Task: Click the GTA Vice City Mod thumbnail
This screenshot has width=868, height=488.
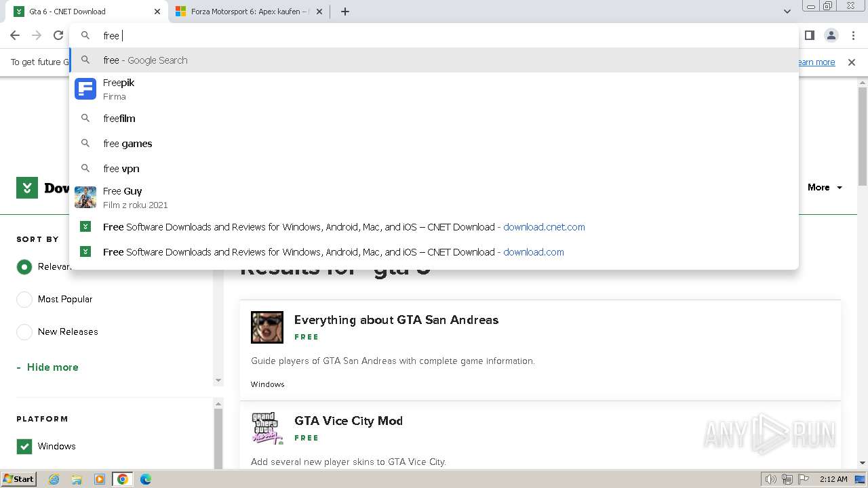Action: pyautogui.click(x=267, y=428)
